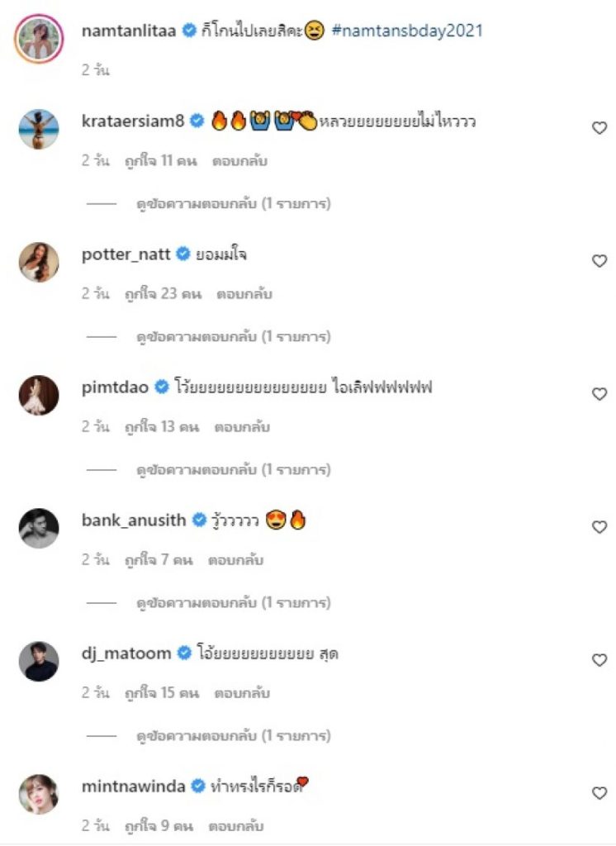This screenshot has width=616, height=846.
Task: View the 23 likes on potter_natt's comment
Action: (162, 294)
